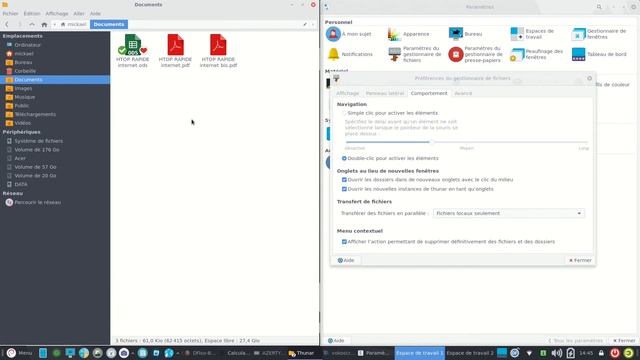Screen dimensions: 640x360
Task: Switch to Espace de travail 2
Action: tap(470, 353)
